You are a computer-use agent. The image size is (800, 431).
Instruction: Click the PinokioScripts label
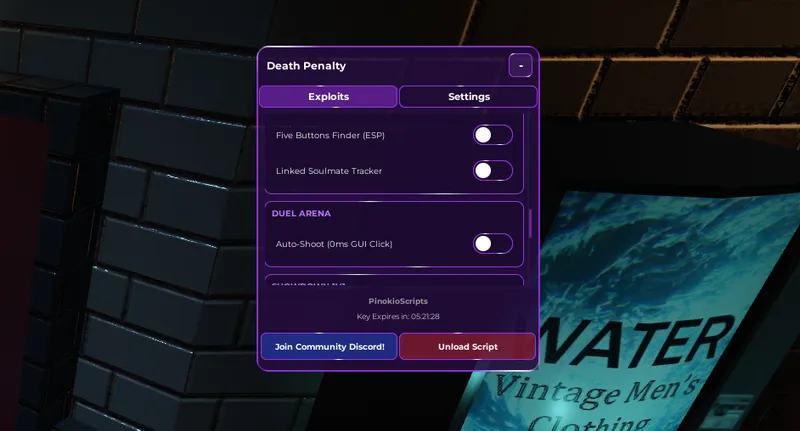tap(398, 301)
